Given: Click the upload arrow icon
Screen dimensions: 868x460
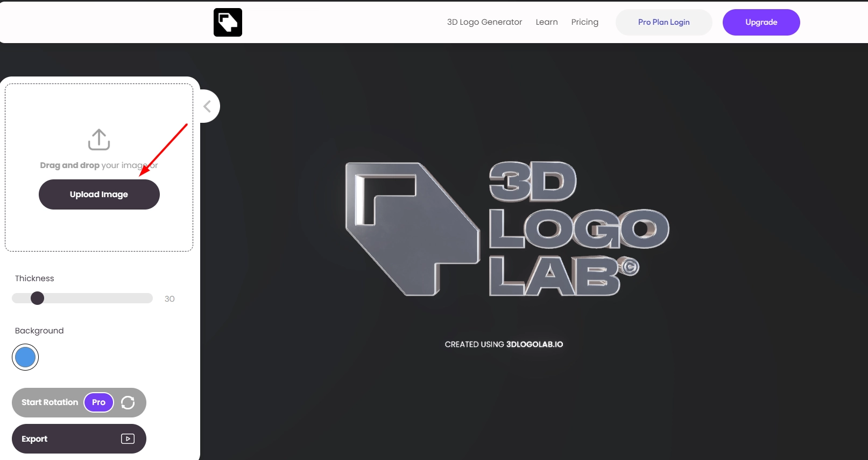Looking at the screenshot, I should tap(99, 140).
